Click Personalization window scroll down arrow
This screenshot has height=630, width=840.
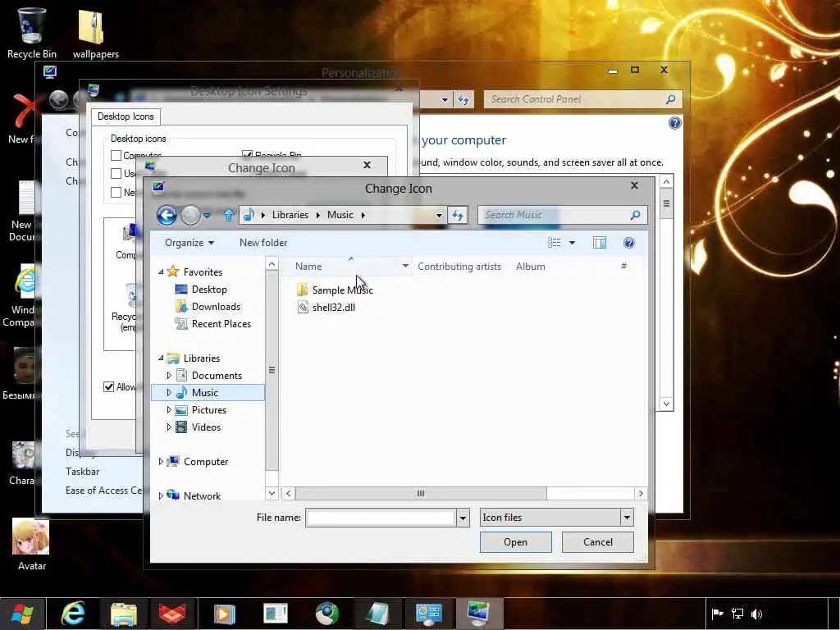(x=666, y=404)
